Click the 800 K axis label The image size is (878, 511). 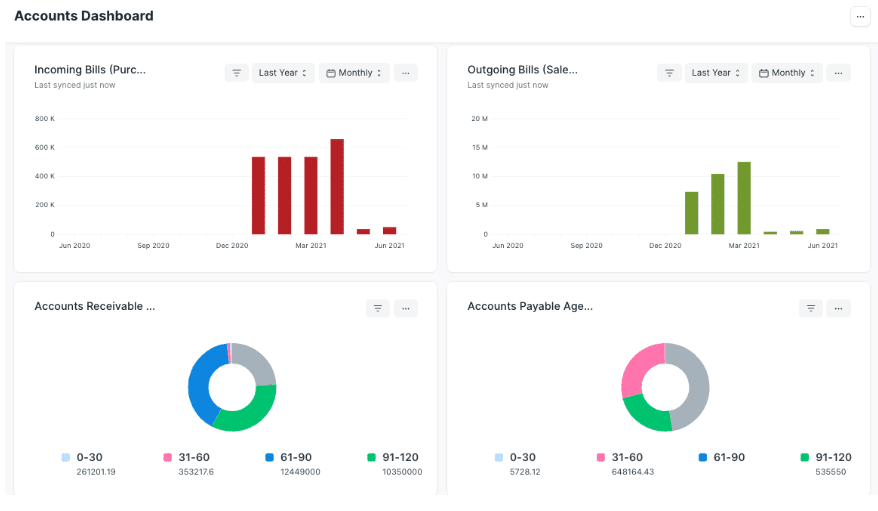point(45,119)
